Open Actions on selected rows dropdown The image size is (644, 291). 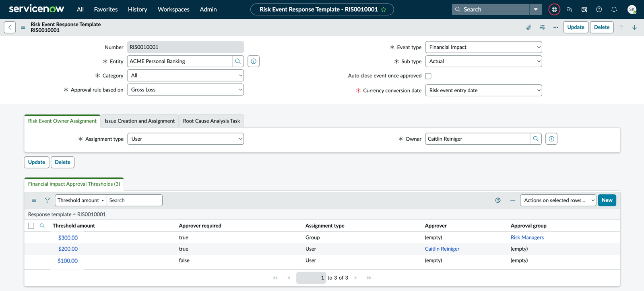pos(558,200)
